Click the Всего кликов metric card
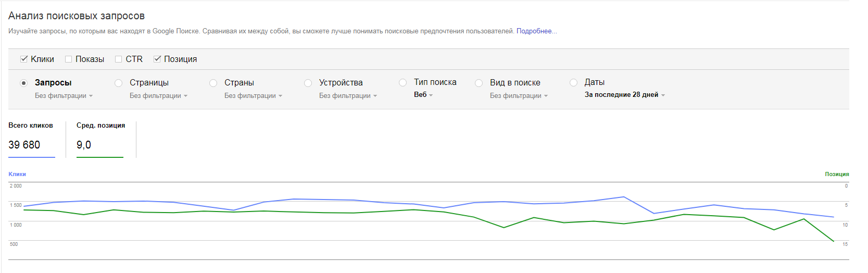This screenshot has width=868, height=273. [31, 139]
